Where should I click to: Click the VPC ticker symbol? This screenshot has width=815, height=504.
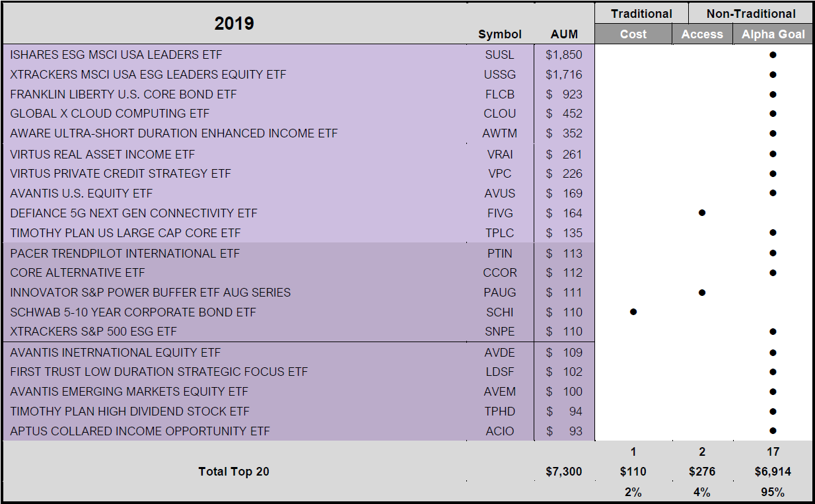pyautogui.click(x=499, y=174)
